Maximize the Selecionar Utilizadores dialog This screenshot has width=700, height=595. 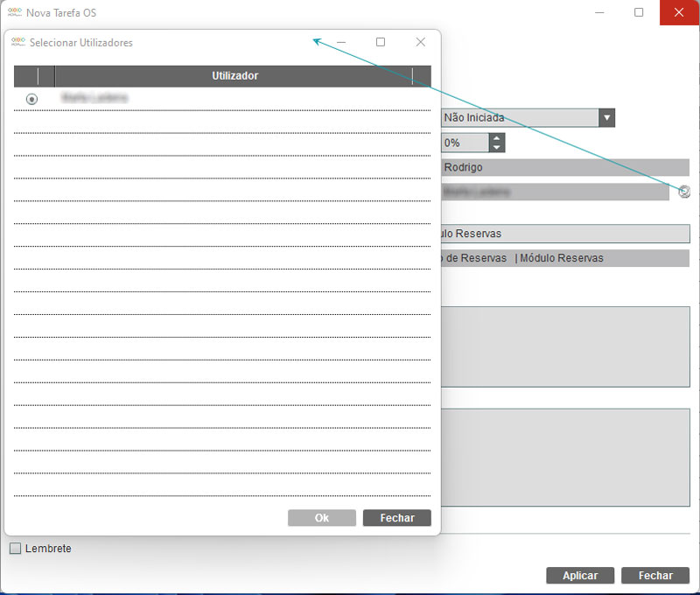[381, 42]
